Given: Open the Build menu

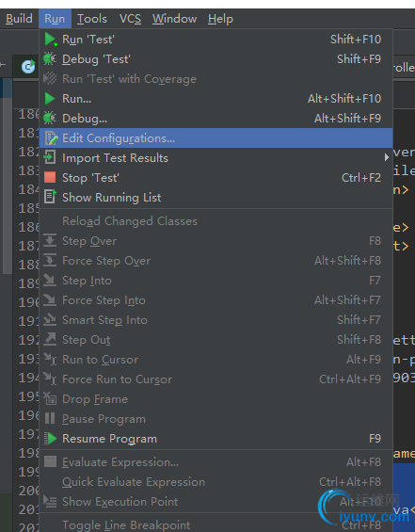Looking at the screenshot, I should [19, 19].
